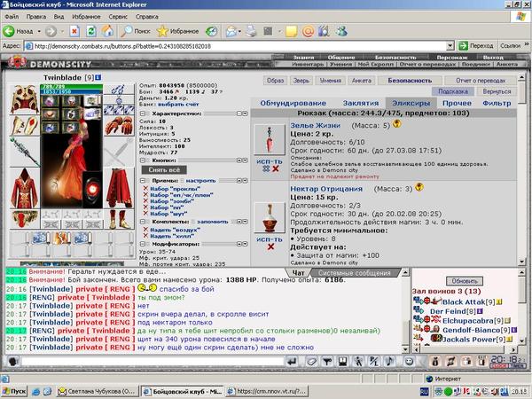Open Мой Скролл in the top menu
532x399 pixels.
pyautogui.click(x=375, y=64)
